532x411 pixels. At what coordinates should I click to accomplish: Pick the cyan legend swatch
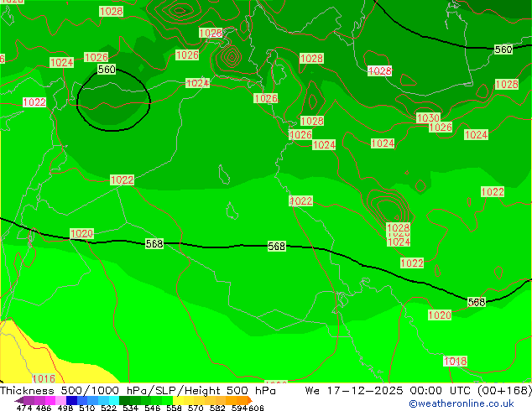[114, 400]
